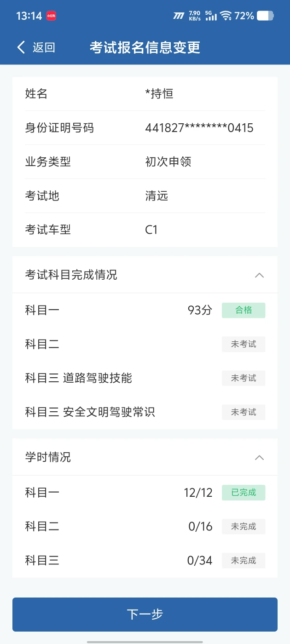The height and width of the screenshot is (644, 290).
Task: Tap the 已完成 badge for 科目一 hours
Action: (x=244, y=493)
